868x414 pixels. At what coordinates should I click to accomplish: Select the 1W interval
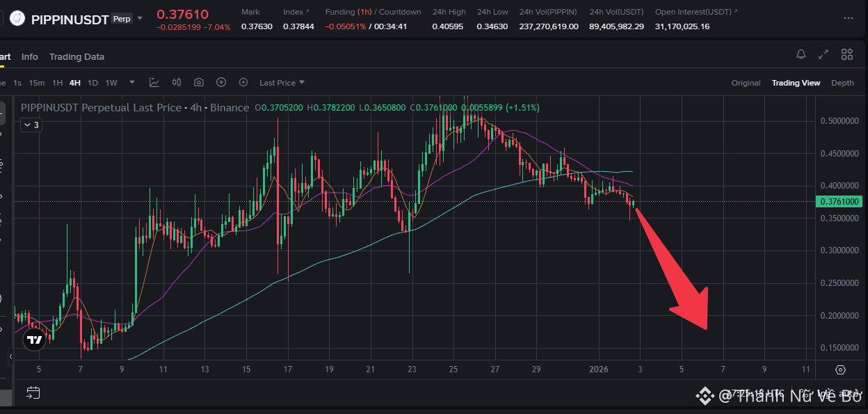111,83
